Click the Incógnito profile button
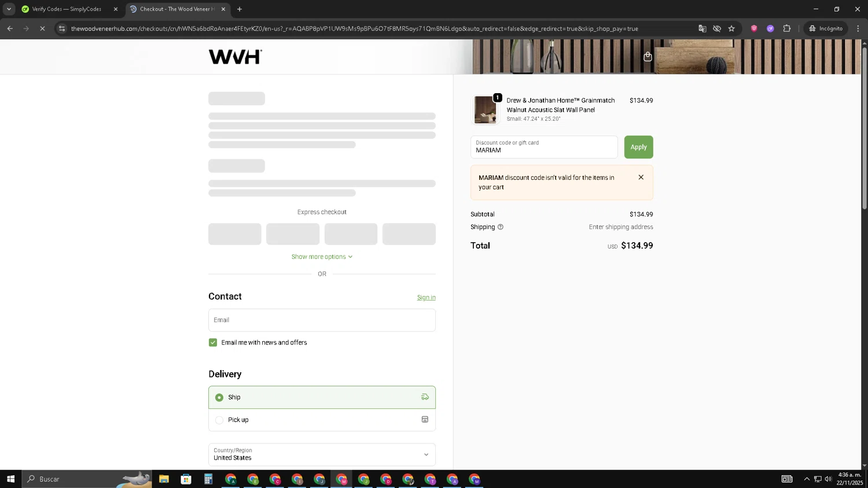 click(826, 28)
